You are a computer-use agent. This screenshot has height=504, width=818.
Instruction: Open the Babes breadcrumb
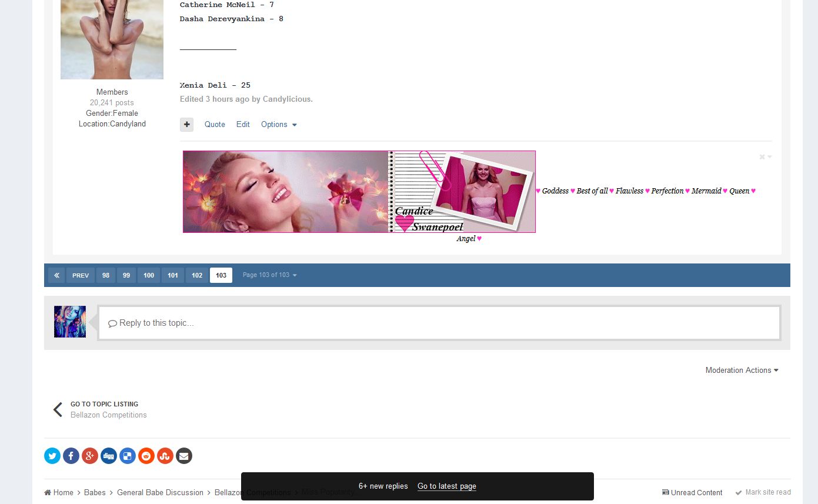tap(95, 493)
